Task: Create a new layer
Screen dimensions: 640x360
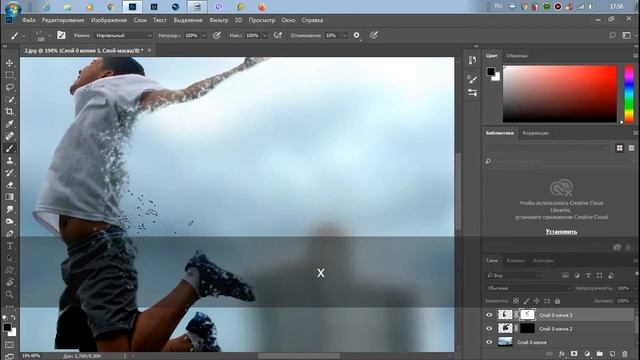Action: click(612, 354)
